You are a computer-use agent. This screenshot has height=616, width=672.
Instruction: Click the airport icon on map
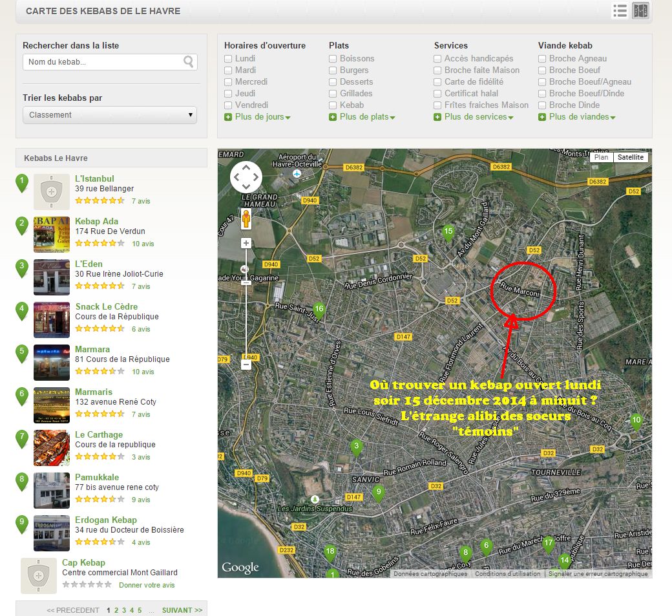pyautogui.click(x=297, y=173)
